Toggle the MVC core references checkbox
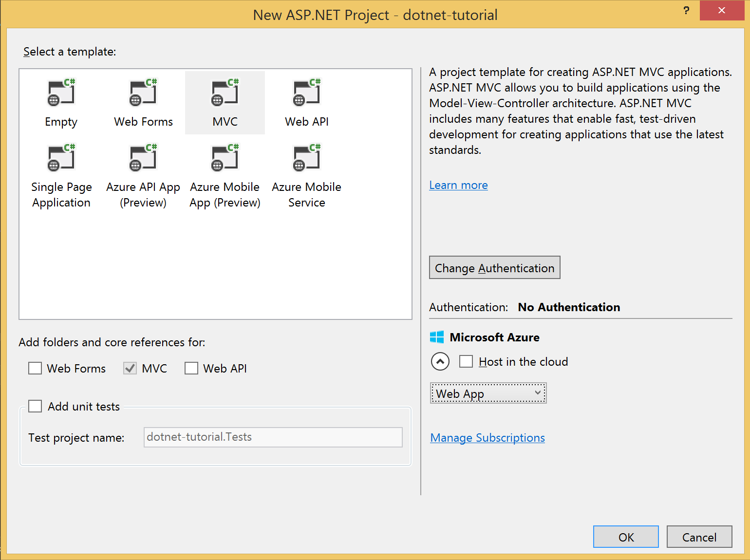This screenshot has width=750, height=560. (x=130, y=368)
